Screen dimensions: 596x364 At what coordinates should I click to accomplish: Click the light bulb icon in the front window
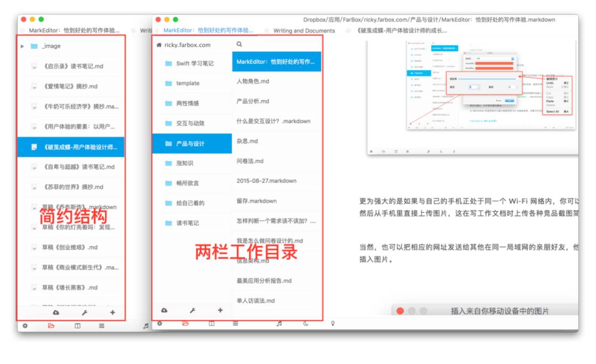(x=333, y=324)
